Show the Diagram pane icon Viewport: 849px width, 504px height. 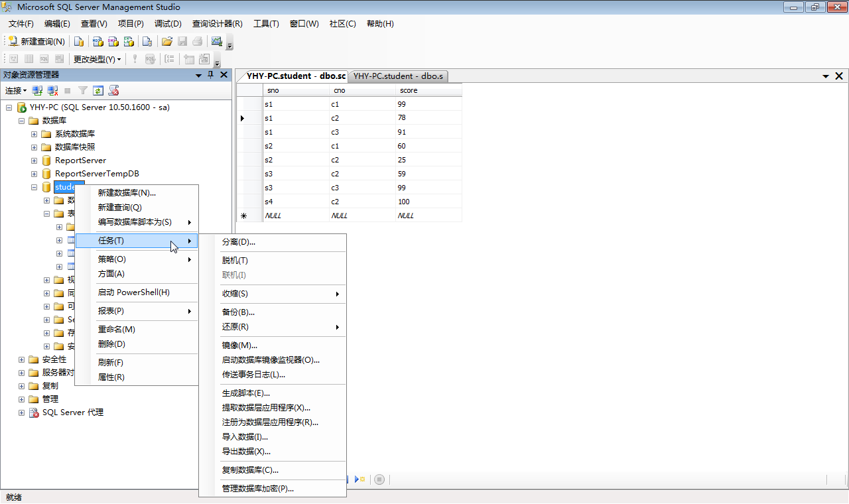point(13,59)
